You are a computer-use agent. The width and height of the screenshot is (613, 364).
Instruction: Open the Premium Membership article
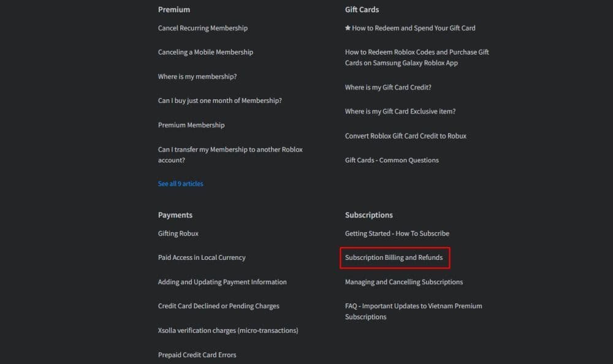pyautogui.click(x=192, y=124)
